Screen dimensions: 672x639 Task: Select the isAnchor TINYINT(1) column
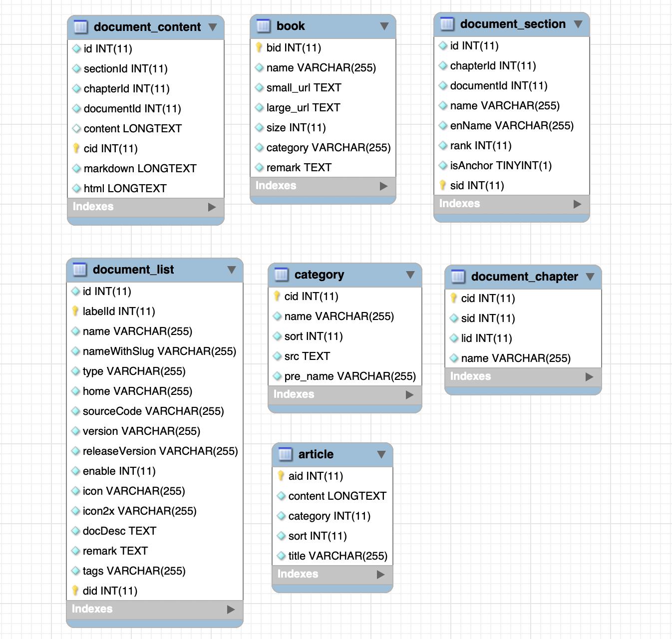(512, 166)
